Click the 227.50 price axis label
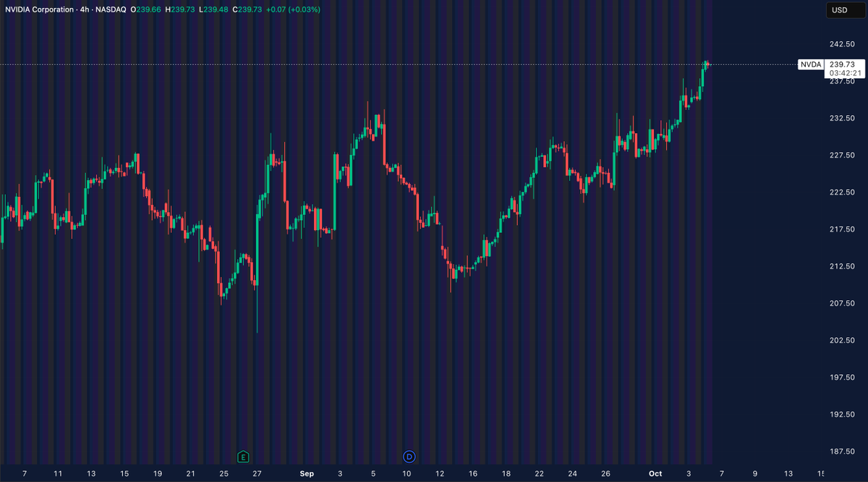868x482 pixels. (841, 155)
